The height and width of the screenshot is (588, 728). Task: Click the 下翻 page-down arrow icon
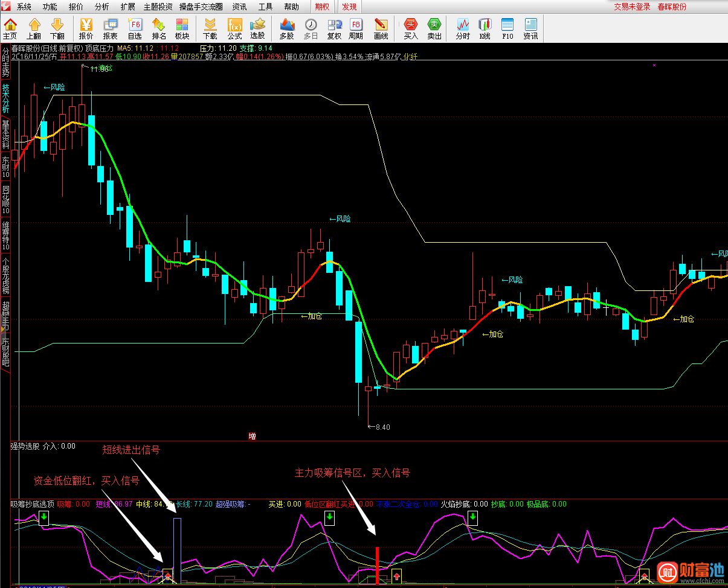pyautogui.click(x=57, y=28)
